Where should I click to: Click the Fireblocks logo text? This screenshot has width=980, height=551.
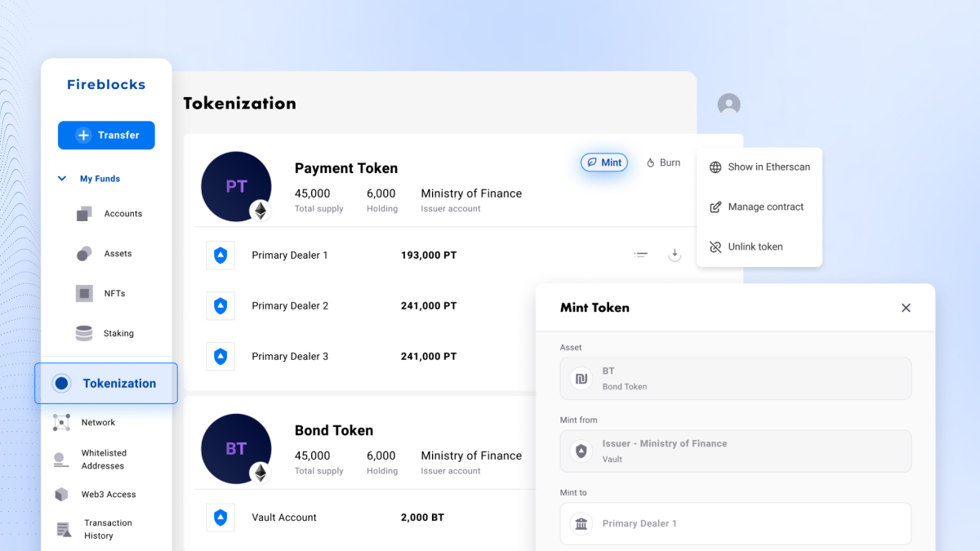[106, 85]
